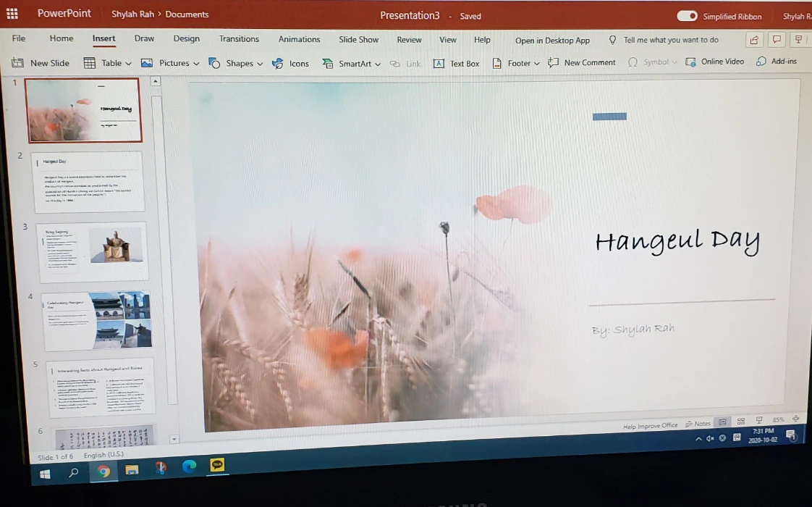Open the Action Center notifications icon
The width and height of the screenshot is (812, 507).
pos(791,435)
